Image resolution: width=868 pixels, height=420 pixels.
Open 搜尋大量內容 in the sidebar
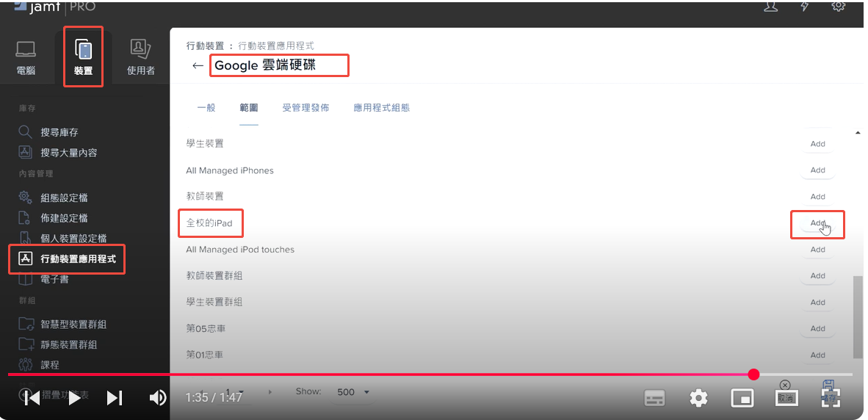[58, 152]
